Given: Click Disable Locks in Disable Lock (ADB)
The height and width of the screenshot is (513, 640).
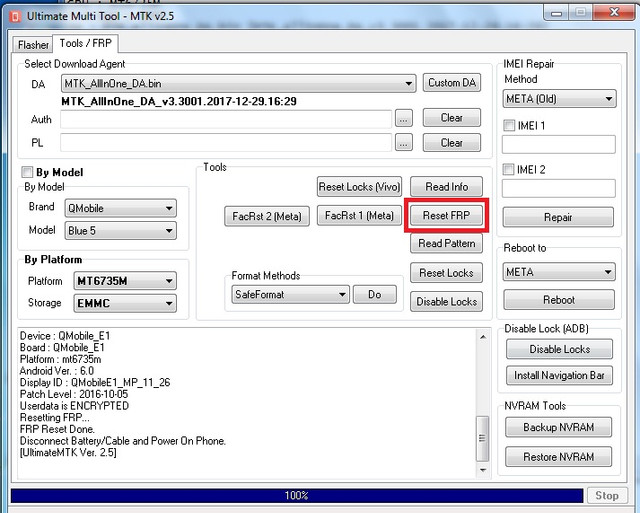Looking at the screenshot, I should [x=559, y=349].
